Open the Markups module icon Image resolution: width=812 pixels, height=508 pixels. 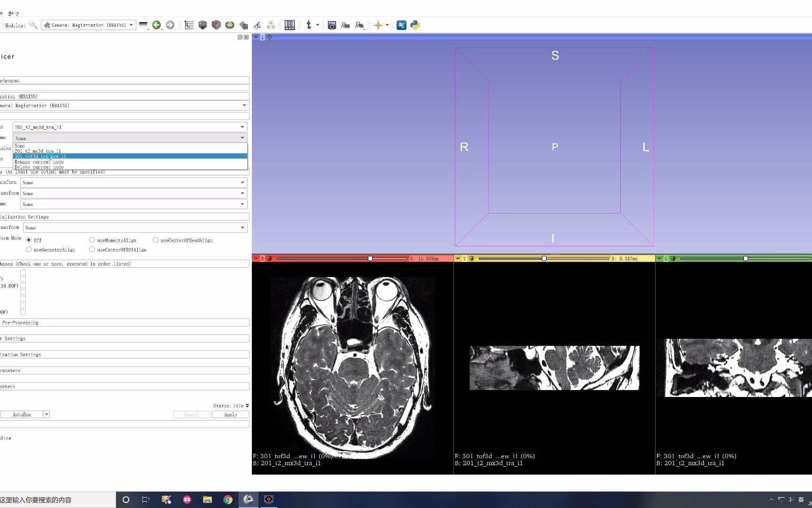click(271, 25)
